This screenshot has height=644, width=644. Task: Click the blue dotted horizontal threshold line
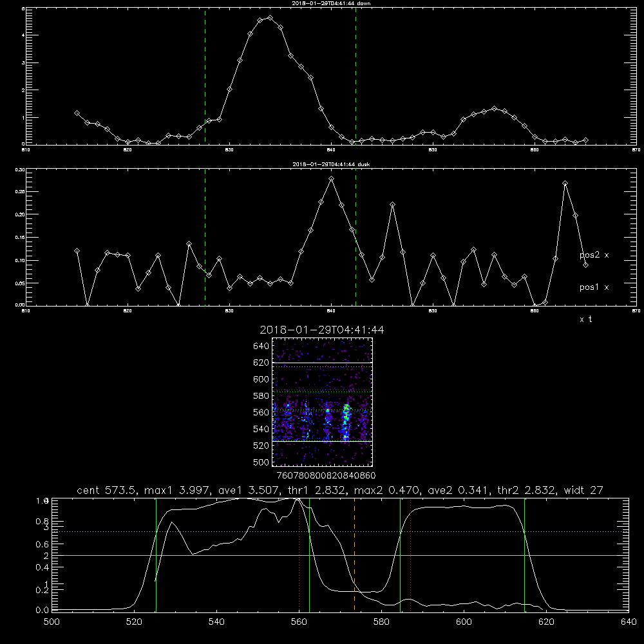click(x=340, y=531)
